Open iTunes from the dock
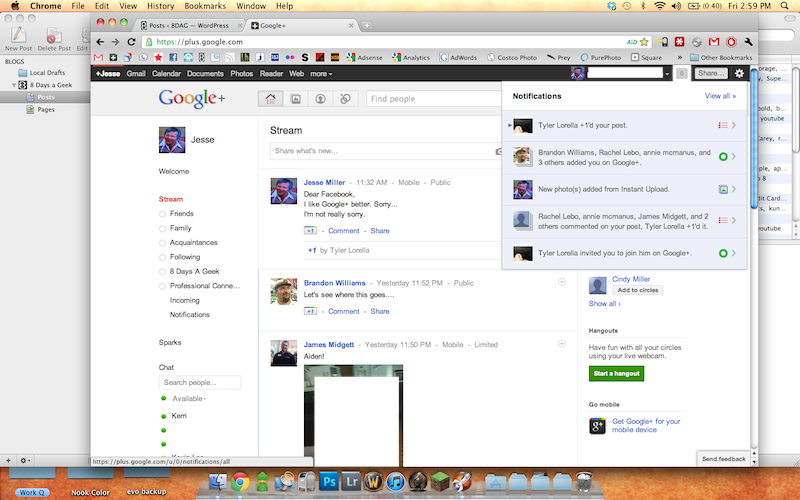The width and height of the screenshot is (800, 500). pyautogui.click(x=395, y=481)
